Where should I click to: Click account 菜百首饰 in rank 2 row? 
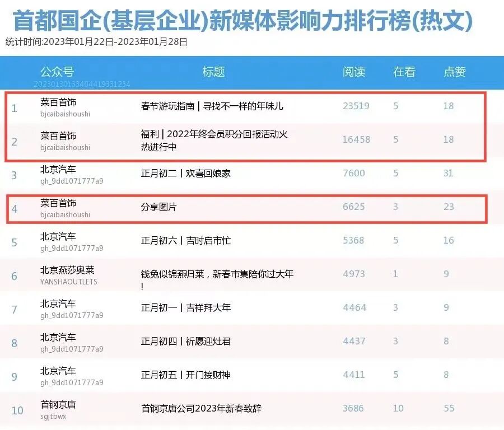coord(58,135)
